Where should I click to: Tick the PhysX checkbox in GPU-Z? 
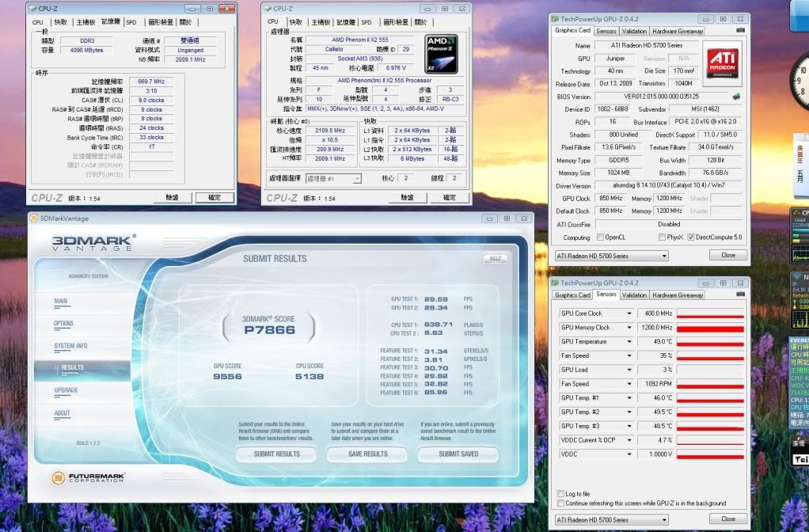click(662, 237)
